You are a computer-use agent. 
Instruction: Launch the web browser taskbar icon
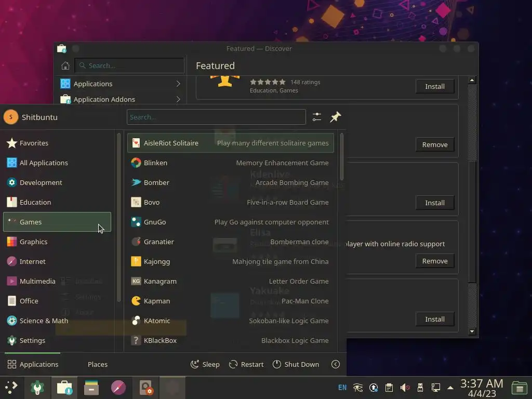118,388
